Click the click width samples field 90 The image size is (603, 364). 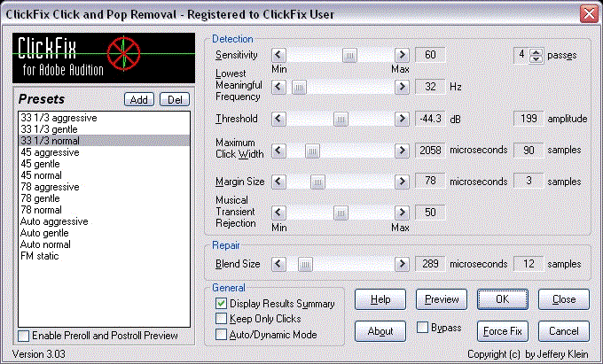(529, 151)
